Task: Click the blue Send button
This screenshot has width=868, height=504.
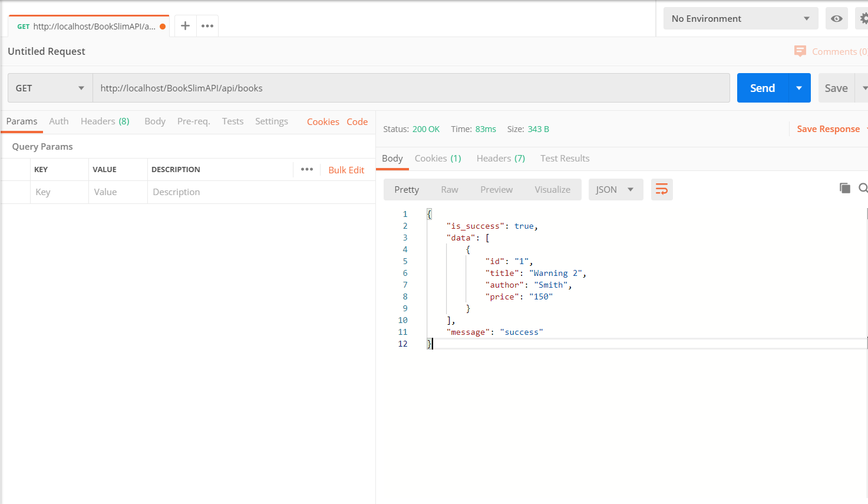Action: pyautogui.click(x=763, y=88)
